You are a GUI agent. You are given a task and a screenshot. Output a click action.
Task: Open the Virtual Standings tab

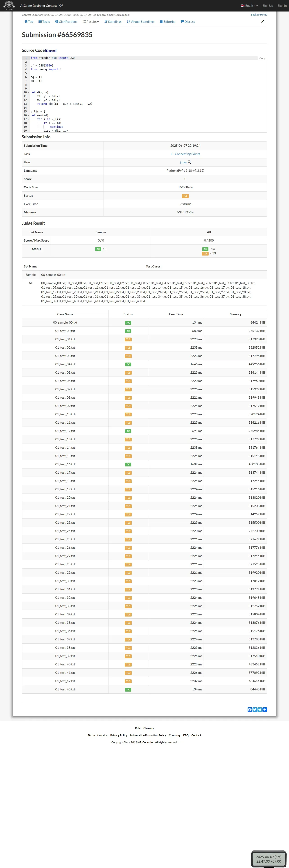141,22
